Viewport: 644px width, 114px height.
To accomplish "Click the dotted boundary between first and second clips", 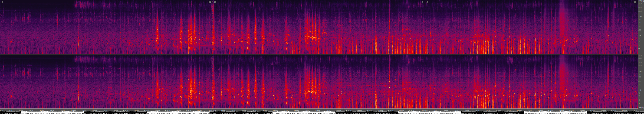I will (213, 50).
